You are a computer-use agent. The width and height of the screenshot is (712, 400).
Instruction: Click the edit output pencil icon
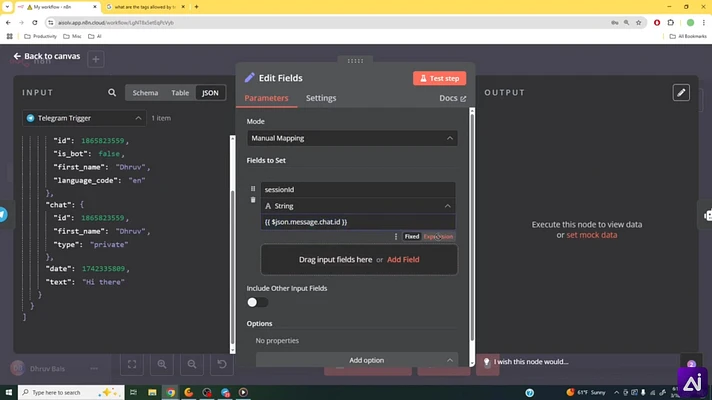(681, 93)
